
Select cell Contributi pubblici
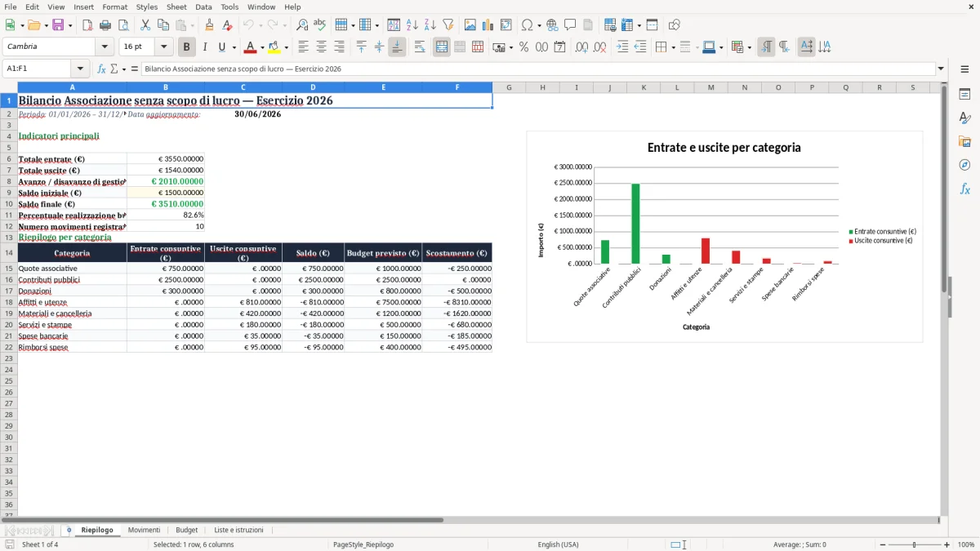[x=72, y=279]
